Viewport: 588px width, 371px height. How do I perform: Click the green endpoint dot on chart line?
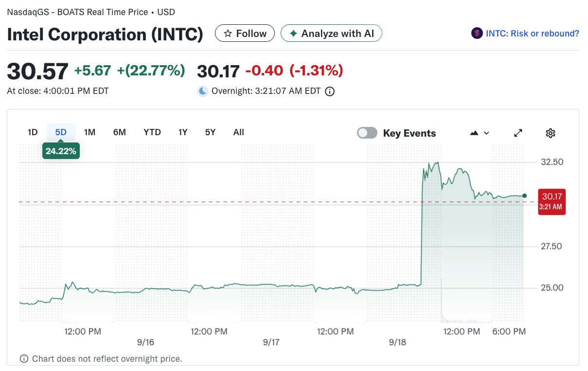coord(524,195)
